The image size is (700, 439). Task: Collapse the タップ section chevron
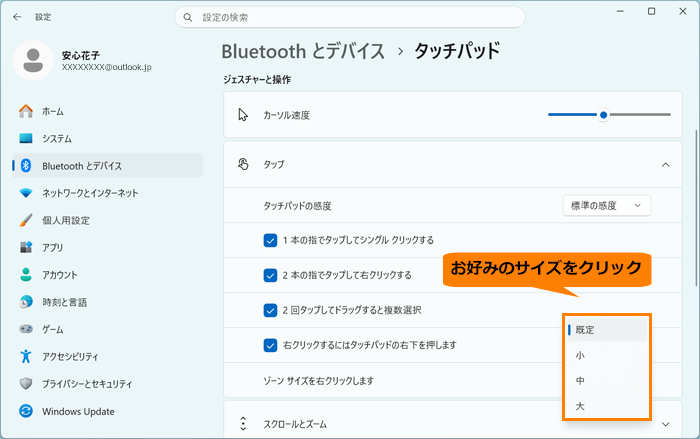[x=666, y=165]
